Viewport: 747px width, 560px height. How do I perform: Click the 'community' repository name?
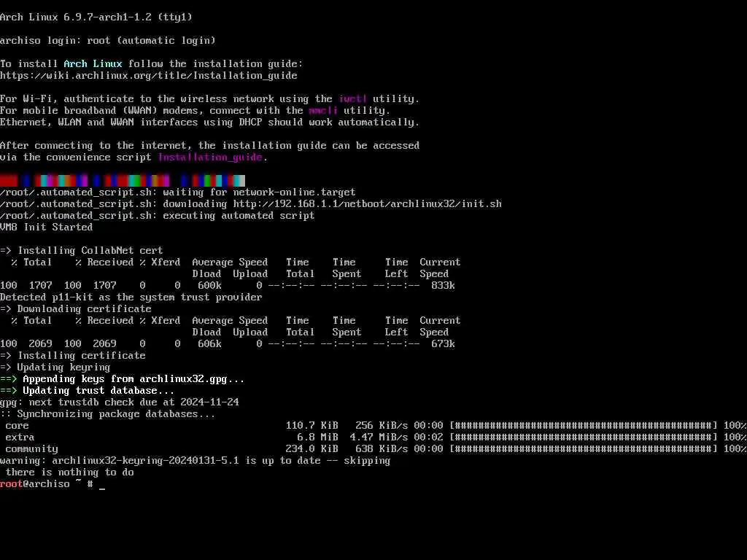tap(32, 448)
